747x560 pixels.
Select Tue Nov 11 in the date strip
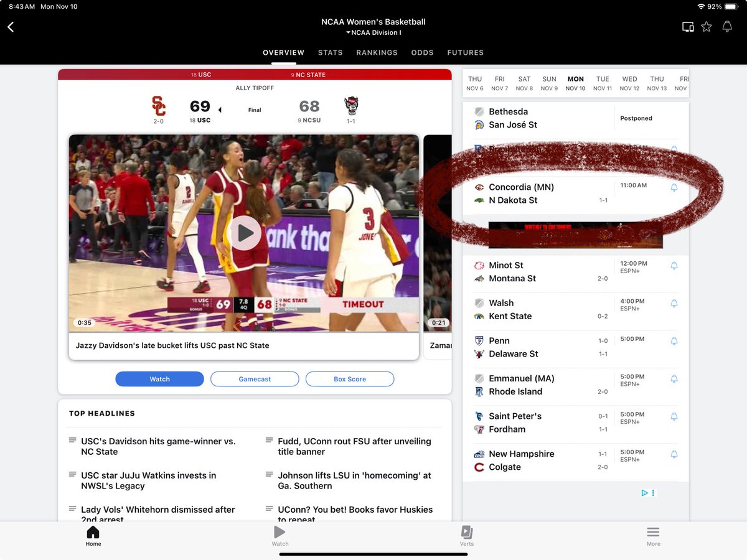pyautogui.click(x=603, y=83)
